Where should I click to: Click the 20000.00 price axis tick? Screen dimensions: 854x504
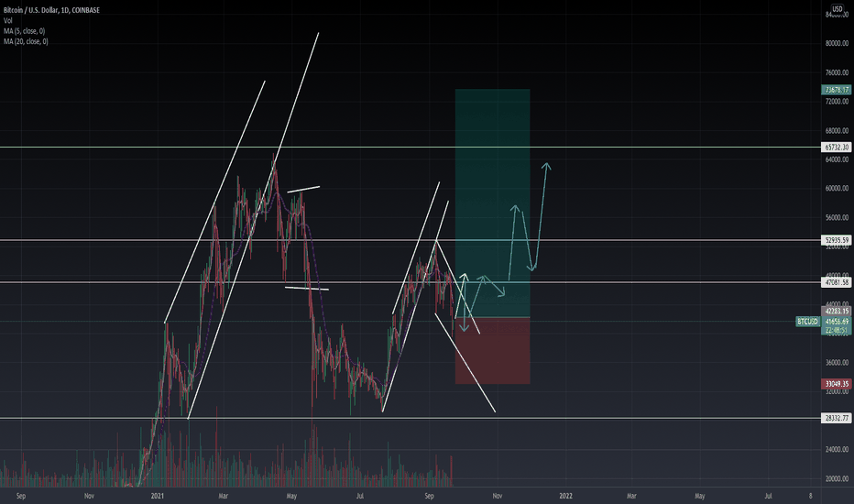tap(837, 479)
